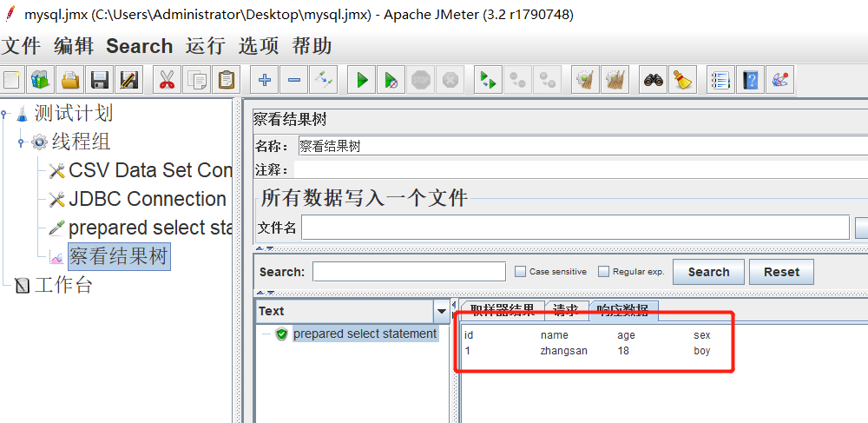
Task: Select JDBC Connection tree item
Action: [148, 199]
